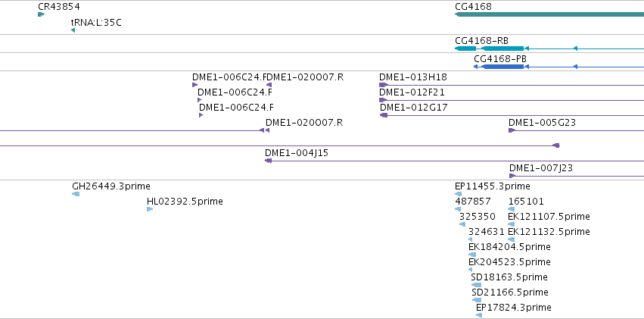Click the DME1-012G17 purple end arrow

384,115
